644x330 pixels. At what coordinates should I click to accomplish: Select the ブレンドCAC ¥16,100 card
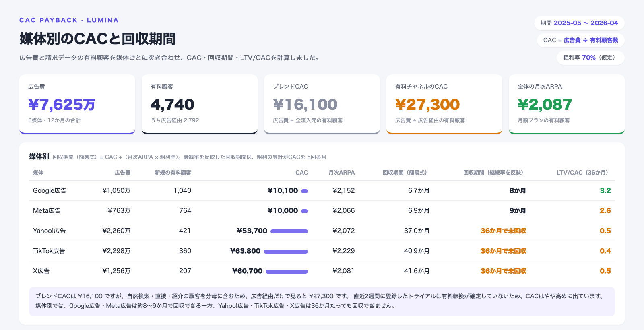[x=322, y=104]
